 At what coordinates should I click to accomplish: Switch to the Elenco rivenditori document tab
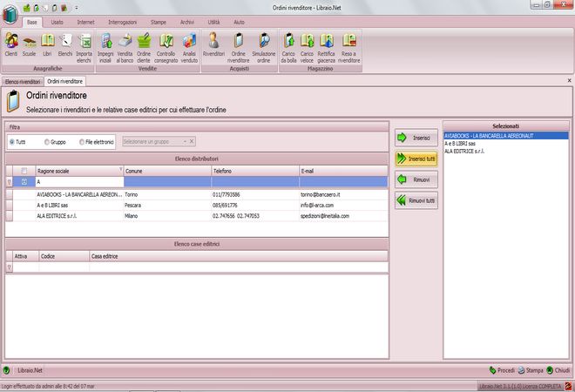pyautogui.click(x=23, y=82)
